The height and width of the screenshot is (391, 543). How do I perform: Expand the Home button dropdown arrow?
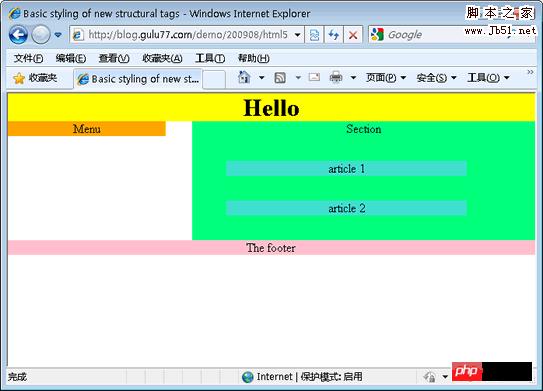pyautogui.click(x=262, y=78)
